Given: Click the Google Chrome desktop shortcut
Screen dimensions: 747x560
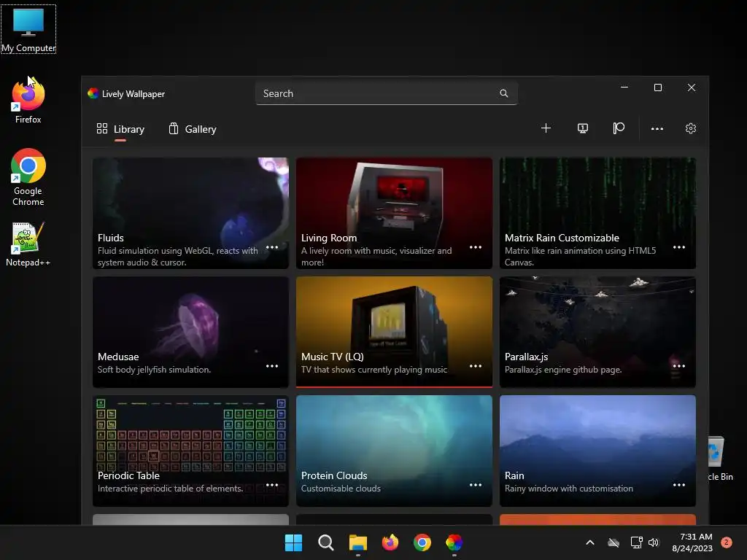Looking at the screenshot, I should tap(28, 177).
